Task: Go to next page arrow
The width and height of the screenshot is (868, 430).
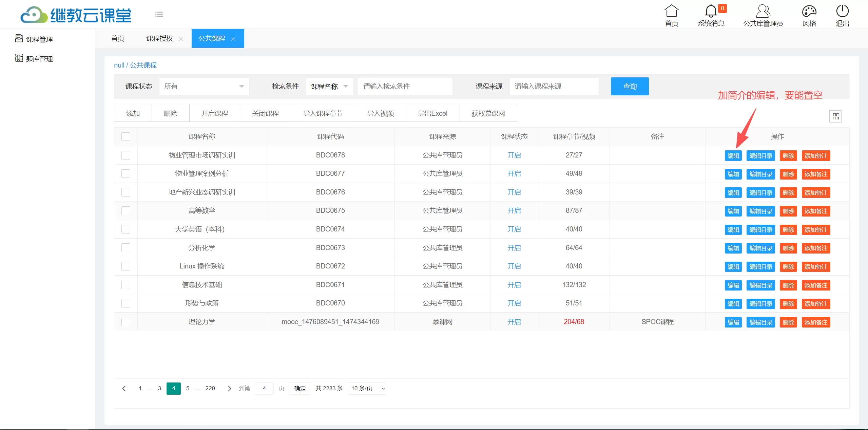Action: (229, 389)
